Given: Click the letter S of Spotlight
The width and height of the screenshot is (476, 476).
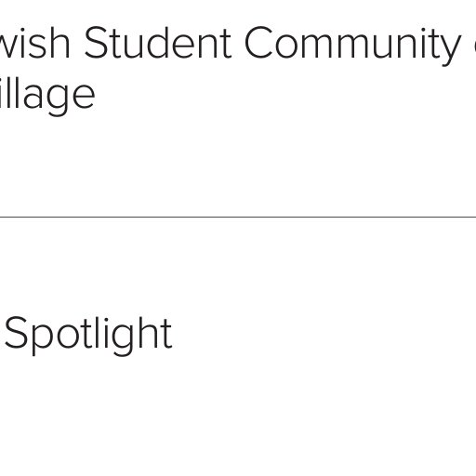Looking at the screenshot, I should [x=16, y=333].
